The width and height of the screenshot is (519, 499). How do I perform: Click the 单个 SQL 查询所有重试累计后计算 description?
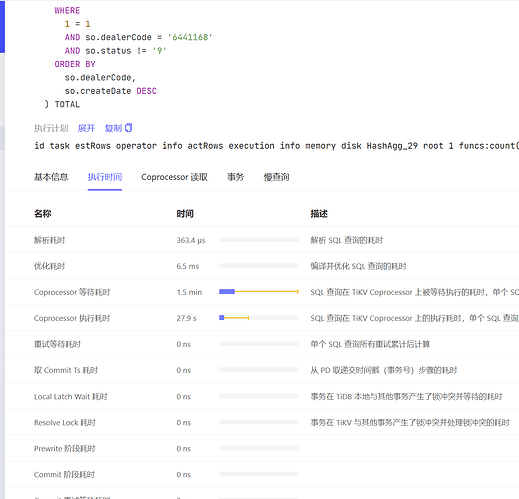point(370,344)
